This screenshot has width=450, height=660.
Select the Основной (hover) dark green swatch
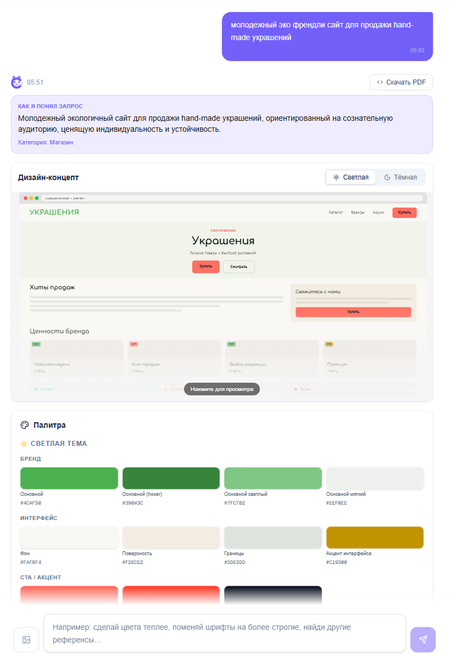pyautogui.click(x=171, y=478)
